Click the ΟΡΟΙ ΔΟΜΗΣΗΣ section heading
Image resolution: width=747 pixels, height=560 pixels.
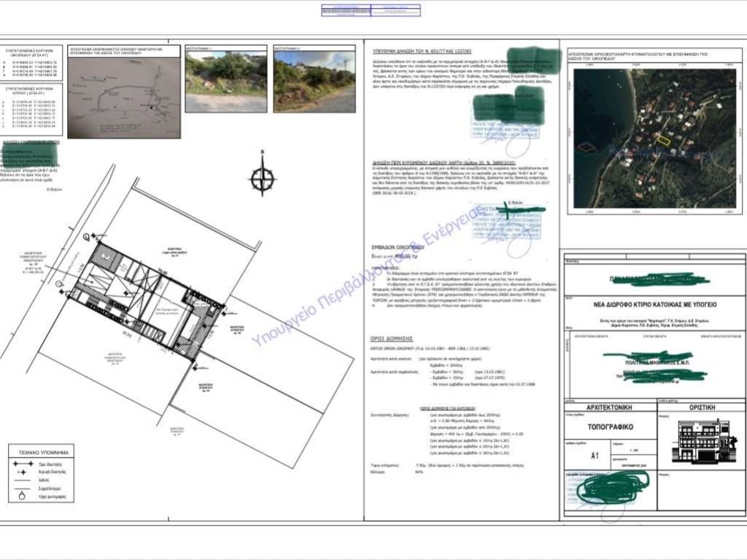[392, 338]
